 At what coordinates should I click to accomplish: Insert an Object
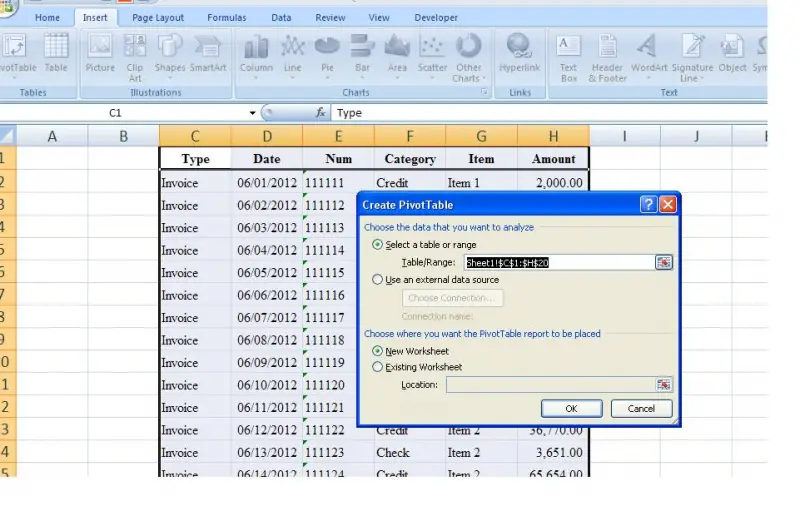[x=732, y=53]
